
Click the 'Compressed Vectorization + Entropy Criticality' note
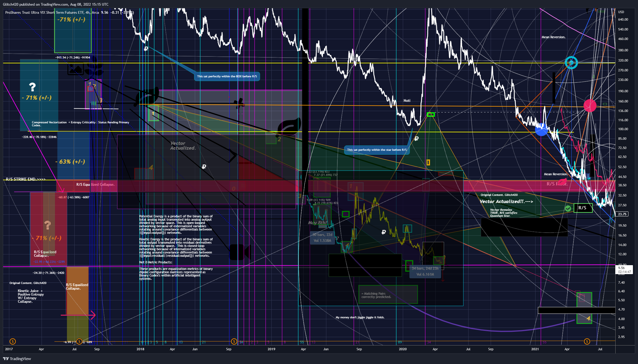pos(80,124)
